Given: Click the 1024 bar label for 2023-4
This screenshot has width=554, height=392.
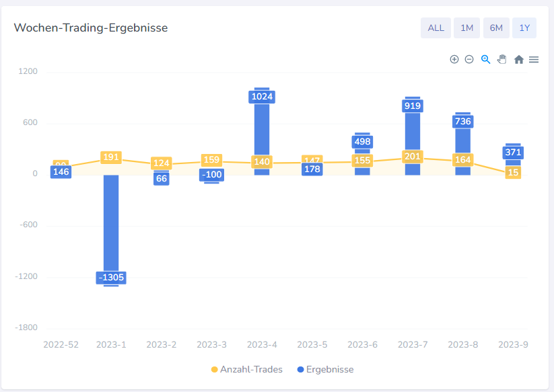Looking at the screenshot, I should point(262,97).
